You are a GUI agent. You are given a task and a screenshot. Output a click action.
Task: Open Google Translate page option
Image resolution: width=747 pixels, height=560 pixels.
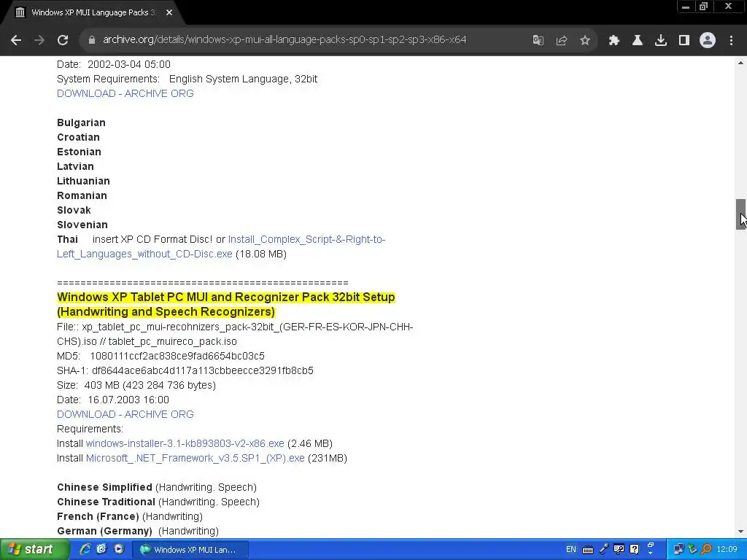click(538, 40)
